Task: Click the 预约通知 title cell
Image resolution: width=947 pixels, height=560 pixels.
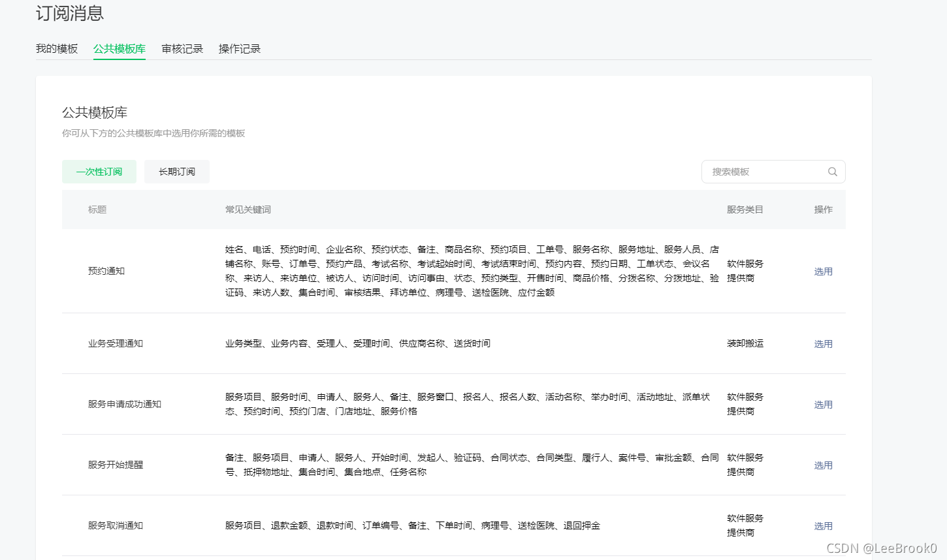Action: coord(106,271)
